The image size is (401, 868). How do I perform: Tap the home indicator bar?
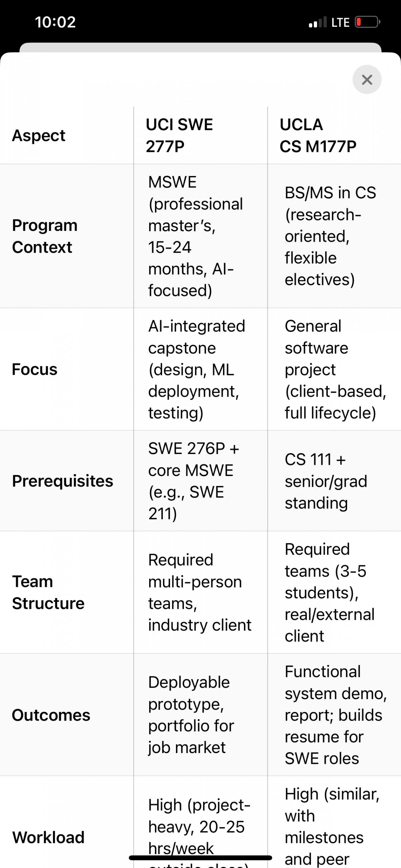[200, 858]
